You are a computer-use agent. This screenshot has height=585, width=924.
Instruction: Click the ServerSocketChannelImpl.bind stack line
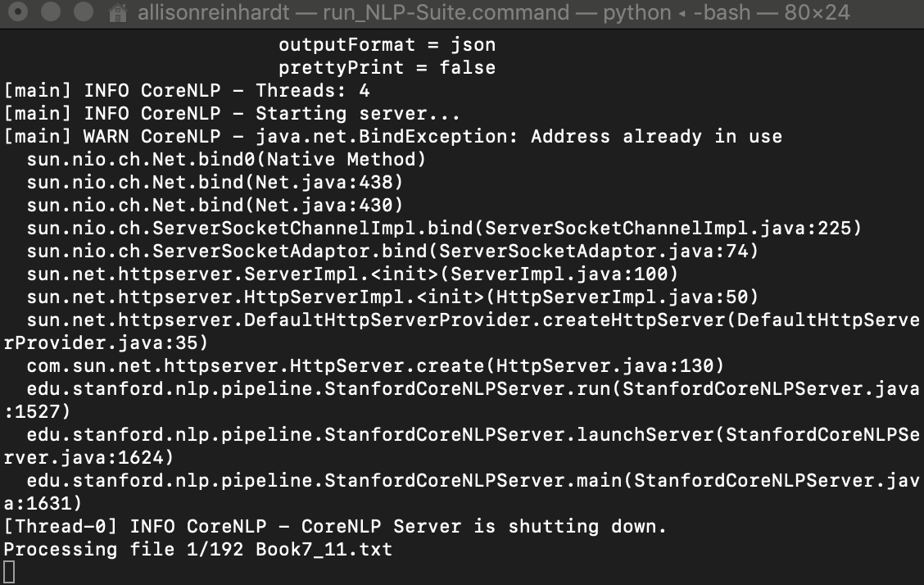442,228
